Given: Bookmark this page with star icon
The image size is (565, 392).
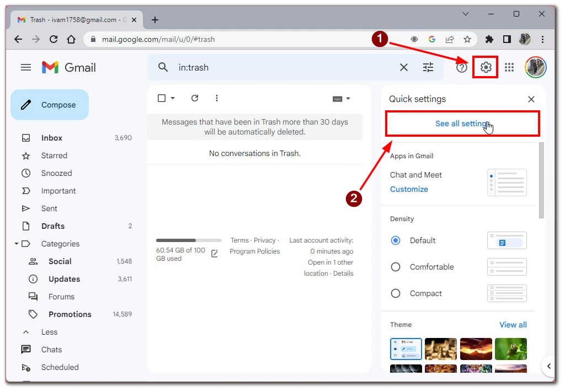Looking at the screenshot, I should 467,39.
